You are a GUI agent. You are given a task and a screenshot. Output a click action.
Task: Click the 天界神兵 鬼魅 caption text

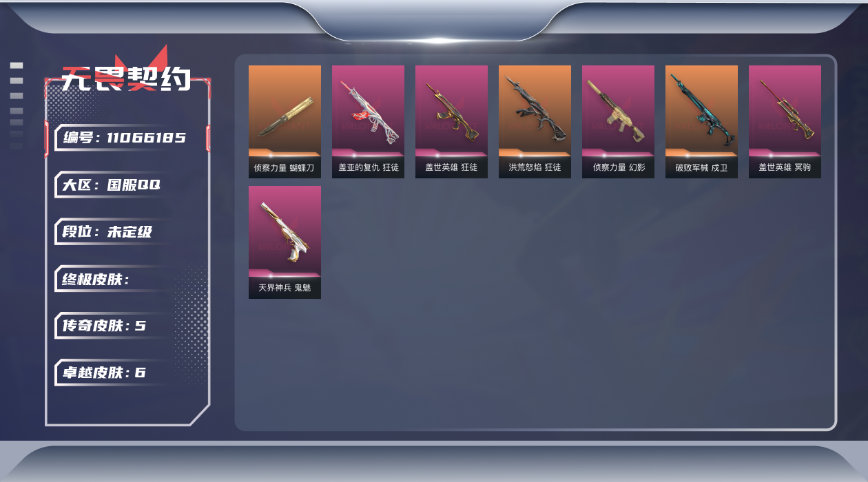(285, 288)
